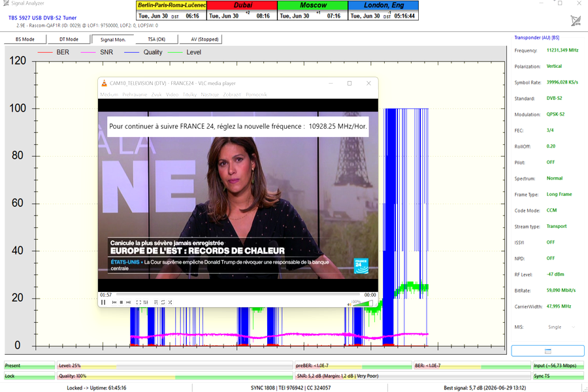Image resolution: width=588 pixels, height=392 pixels.
Task: Click Signal Analyzer title bar app icon
Action: [6, 3]
